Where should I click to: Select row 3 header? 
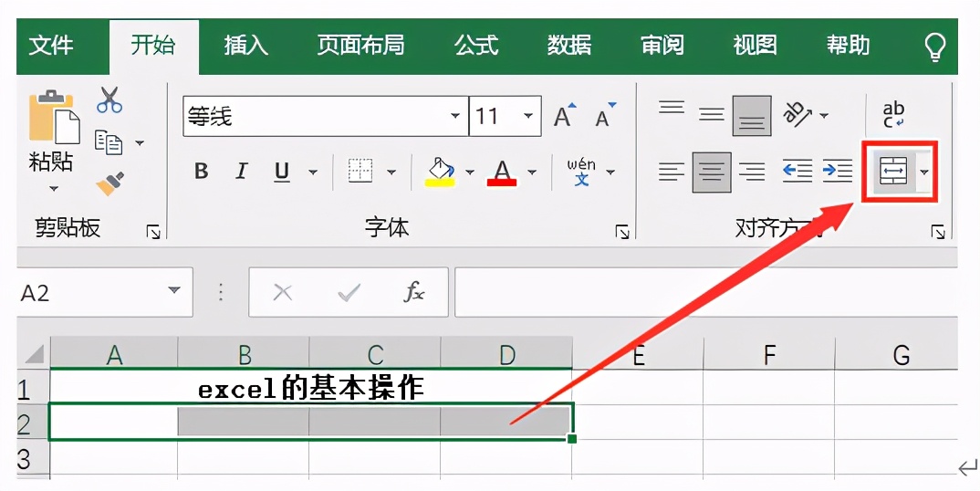[33, 459]
